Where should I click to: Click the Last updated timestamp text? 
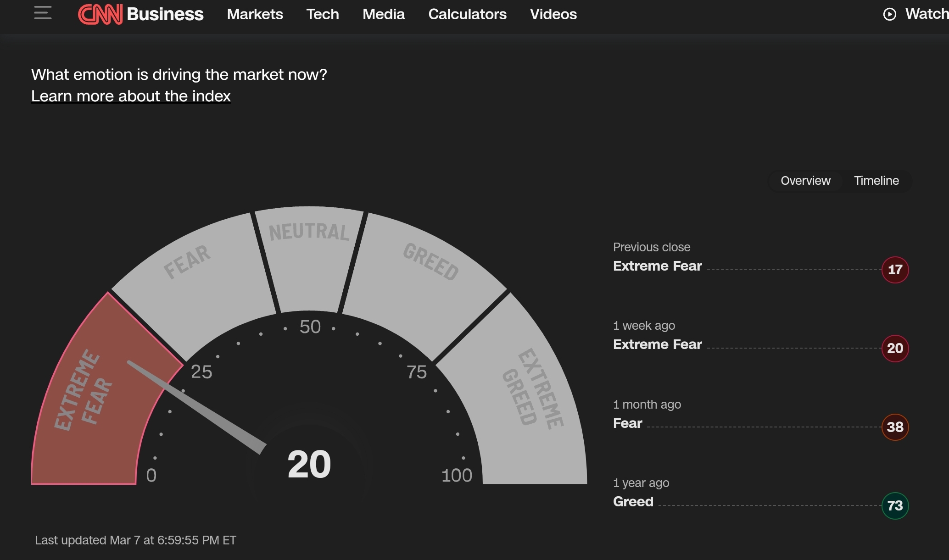[136, 540]
